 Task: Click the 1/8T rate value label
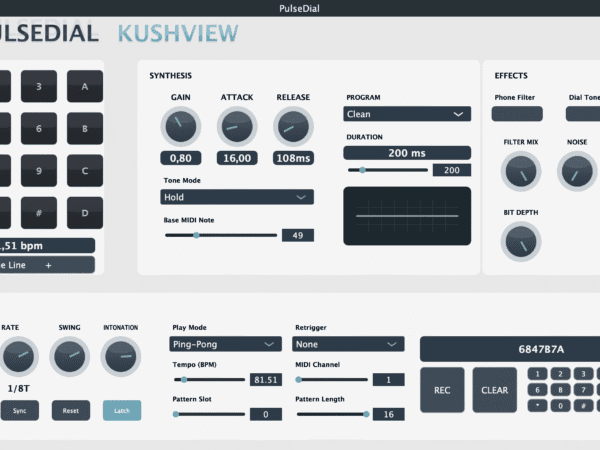click(x=18, y=388)
